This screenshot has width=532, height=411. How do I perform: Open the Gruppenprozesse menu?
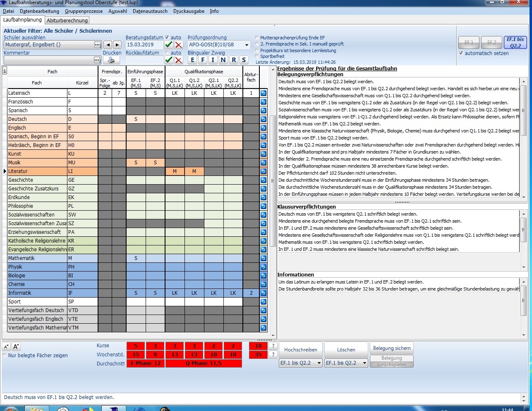(x=84, y=11)
